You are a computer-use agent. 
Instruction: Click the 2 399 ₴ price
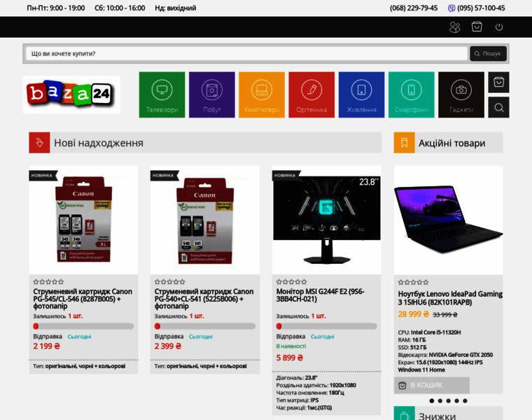tap(167, 346)
